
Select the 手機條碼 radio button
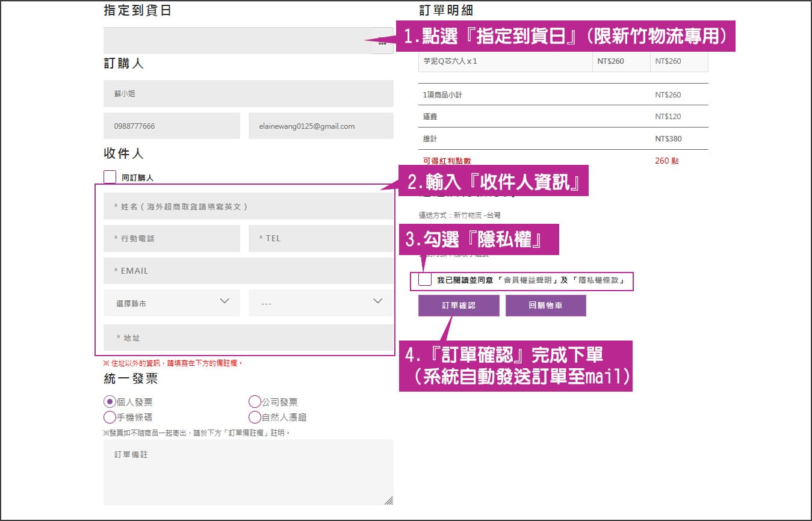coord(110,417)
